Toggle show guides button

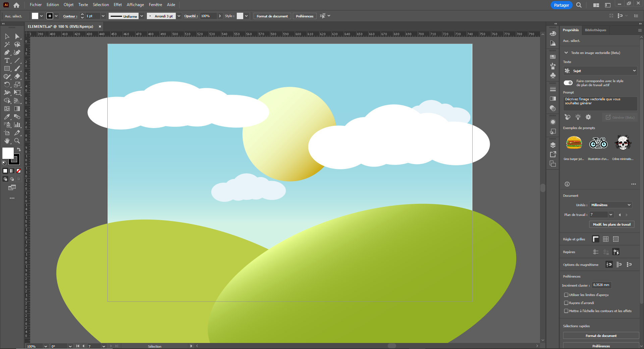click(x=596, y=252)
